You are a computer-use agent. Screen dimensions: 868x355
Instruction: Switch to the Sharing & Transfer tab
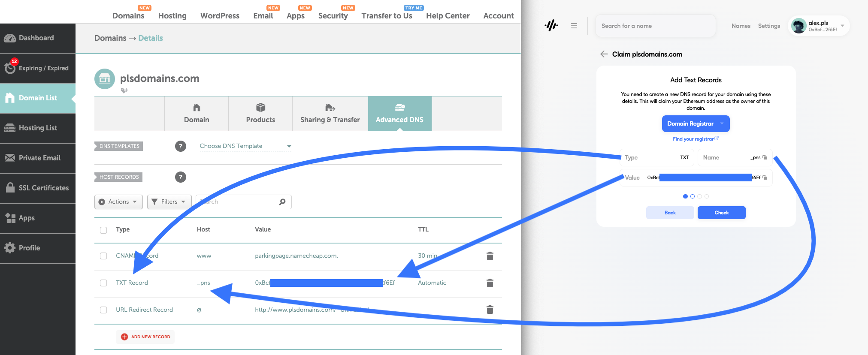(x=330, y=114)
